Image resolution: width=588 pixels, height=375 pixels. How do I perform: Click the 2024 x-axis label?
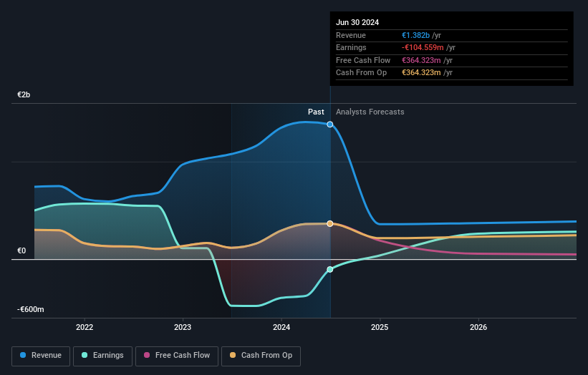tap(281, 327)
